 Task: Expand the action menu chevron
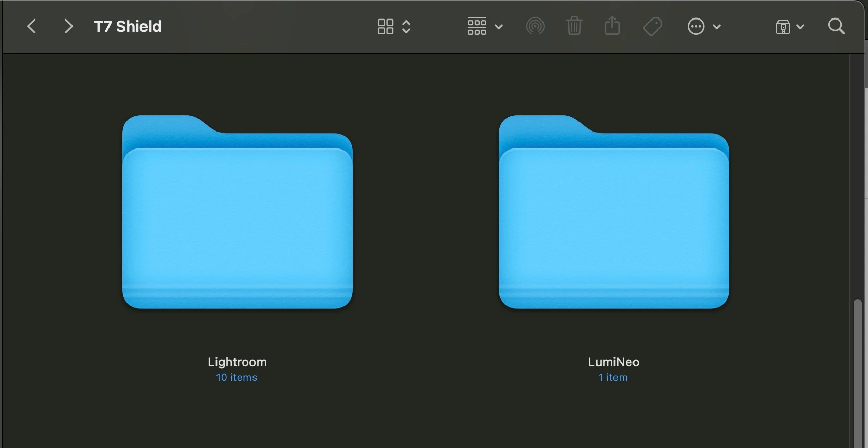717,27
